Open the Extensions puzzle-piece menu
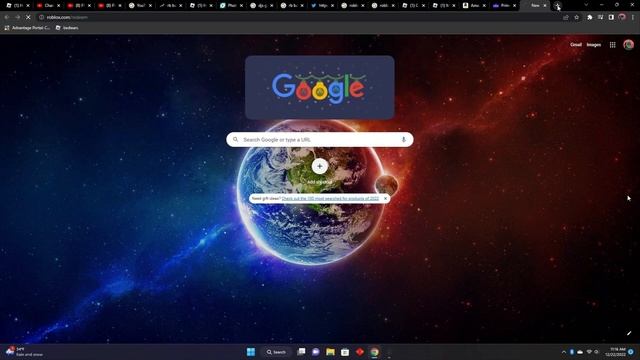This screenshot has height=360, width=640. (590, 18)
